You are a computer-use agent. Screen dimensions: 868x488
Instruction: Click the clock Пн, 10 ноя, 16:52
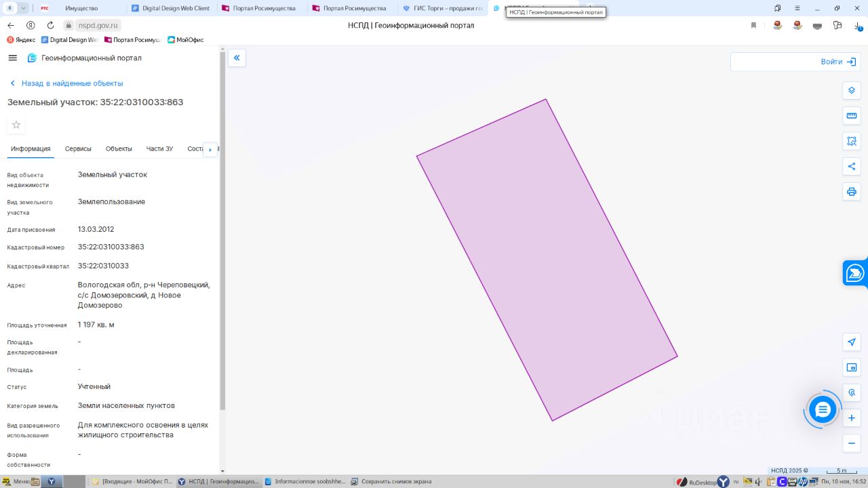click(843, 482)
